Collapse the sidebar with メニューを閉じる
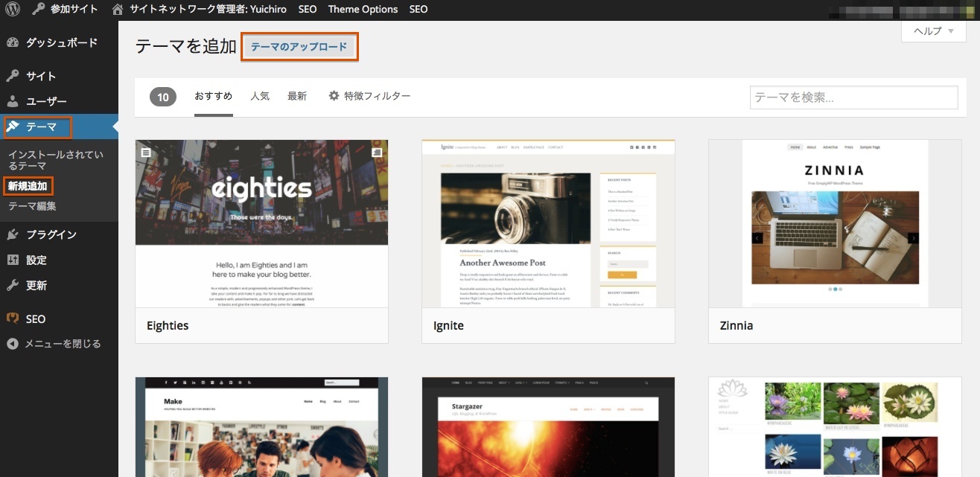The width and height of the screenshot is (980, 477). 63,344
